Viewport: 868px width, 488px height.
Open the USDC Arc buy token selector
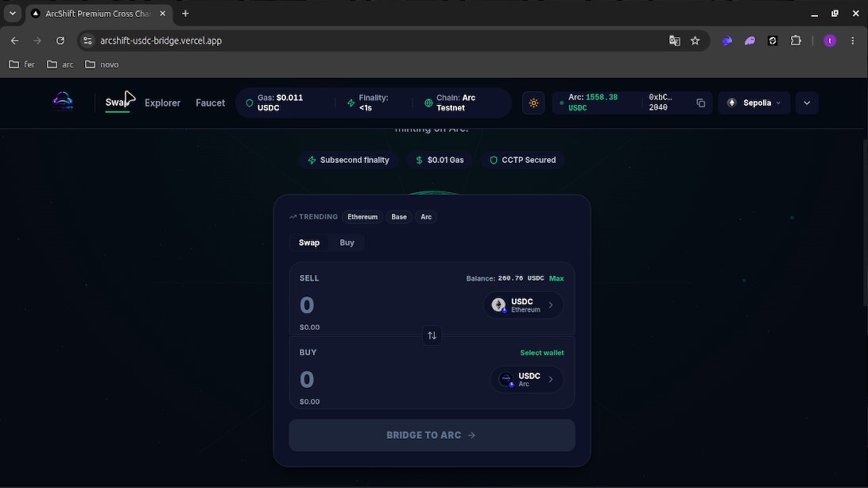tap(527, 380)
